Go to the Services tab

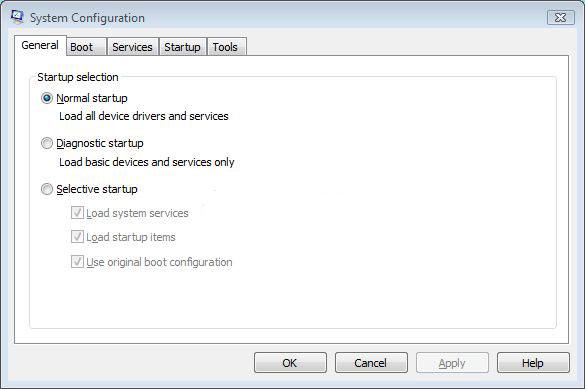pos(132,47)
